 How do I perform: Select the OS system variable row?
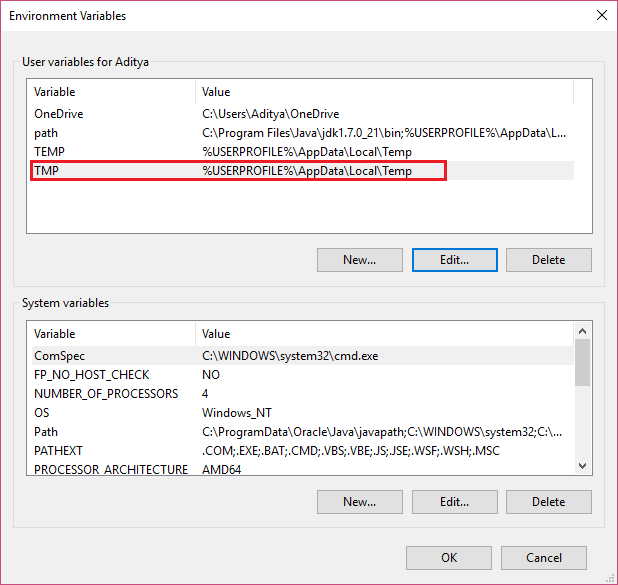coord(303,412)
